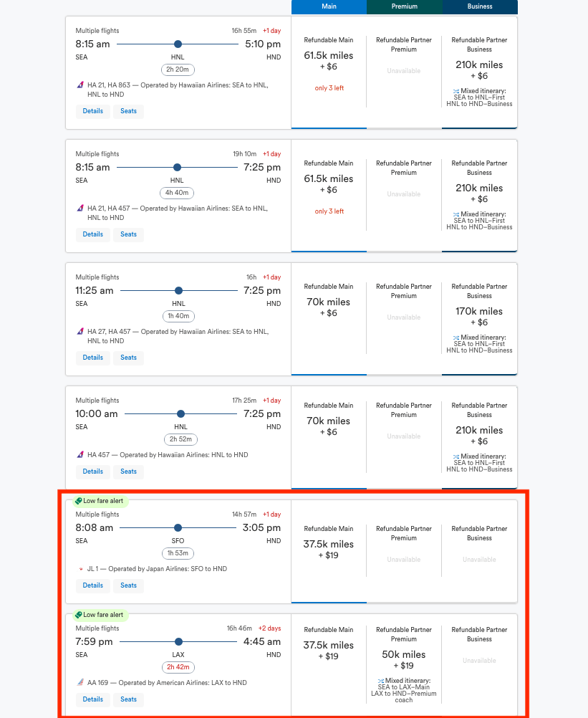
Task: Click Japan Airlines logo next to JL 1
Action: [80, 569]
